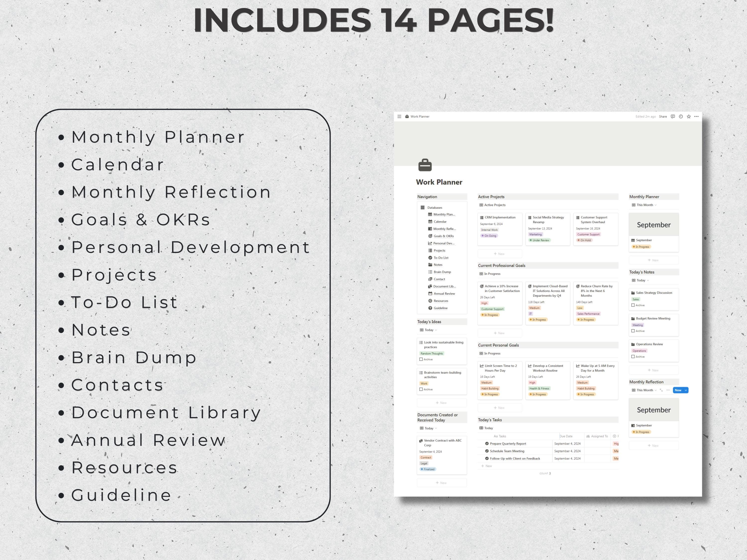Screen dimensions: 747x560
Task: Open Annual Review link in Navigation
Action: coord(444,294)
